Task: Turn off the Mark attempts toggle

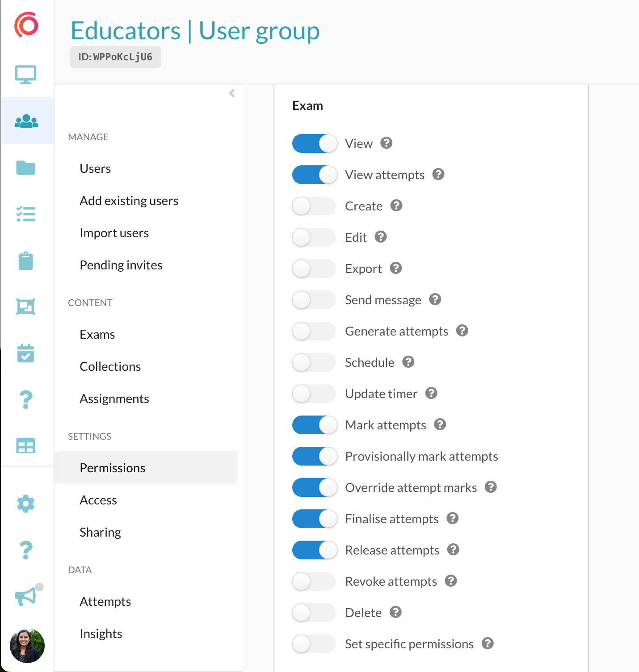Action: [315, 425]
